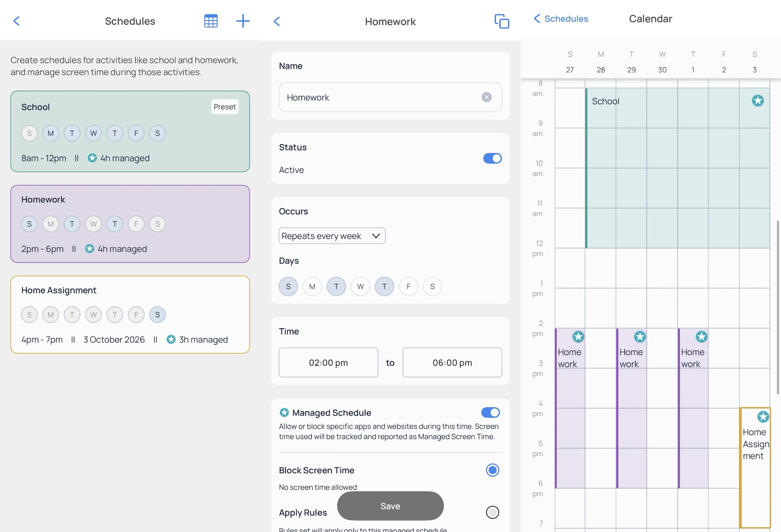Image resolution: width=781 pixels, height=532 pixels.
Task: Save the Homework schedule
Action: pos(390,506)
